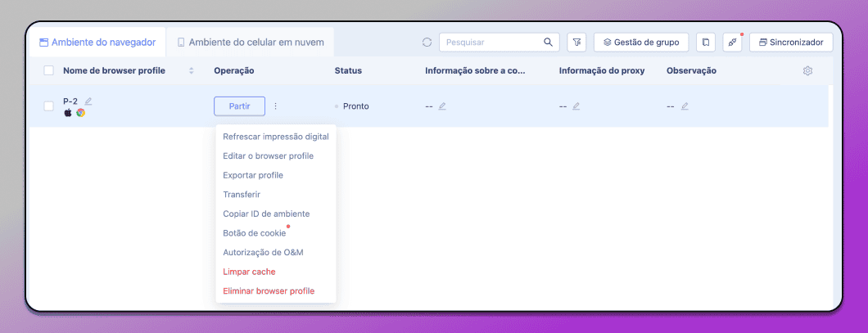Screen dimensions: 868x333
Task: Open three-dot more menu beside Partir
Action: (276, 106)
